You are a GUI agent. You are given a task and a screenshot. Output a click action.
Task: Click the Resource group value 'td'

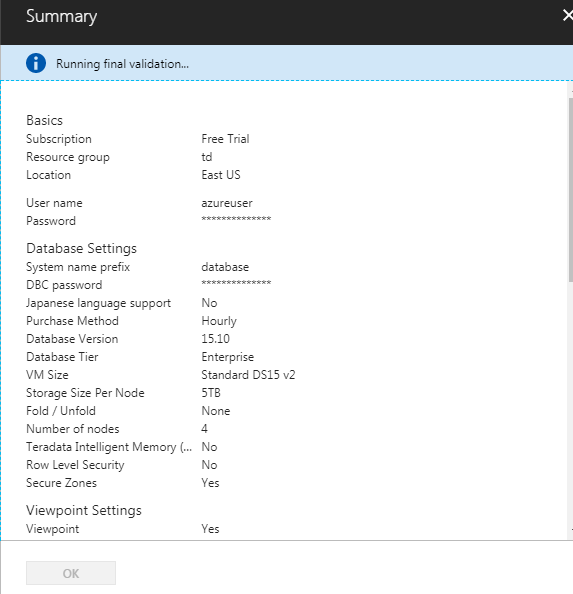(207, 157)
